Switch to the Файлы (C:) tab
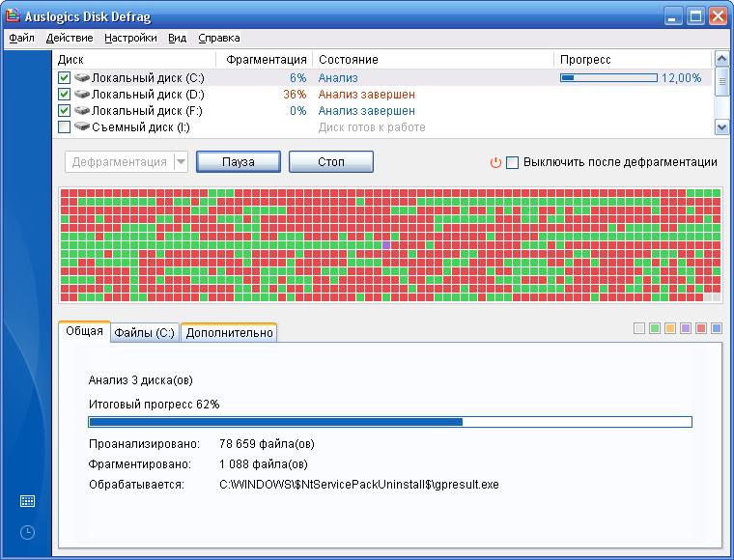The image size is (734, 560). [145, 333]
